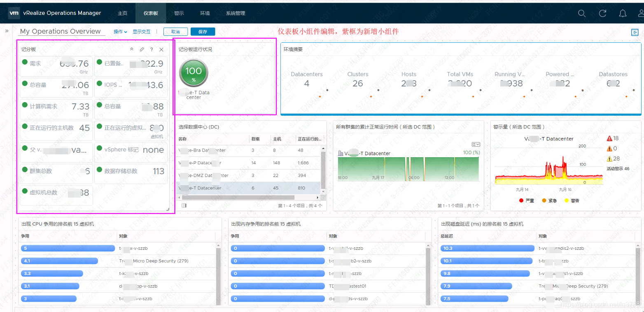Toggle the 警告 yellow legend item
The height and width of the screenshot is (312, 644).
coord(572,200)
